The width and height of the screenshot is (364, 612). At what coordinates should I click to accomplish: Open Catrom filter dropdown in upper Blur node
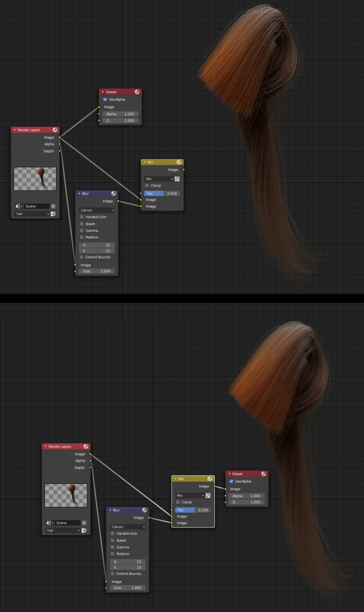pos(97,210)
